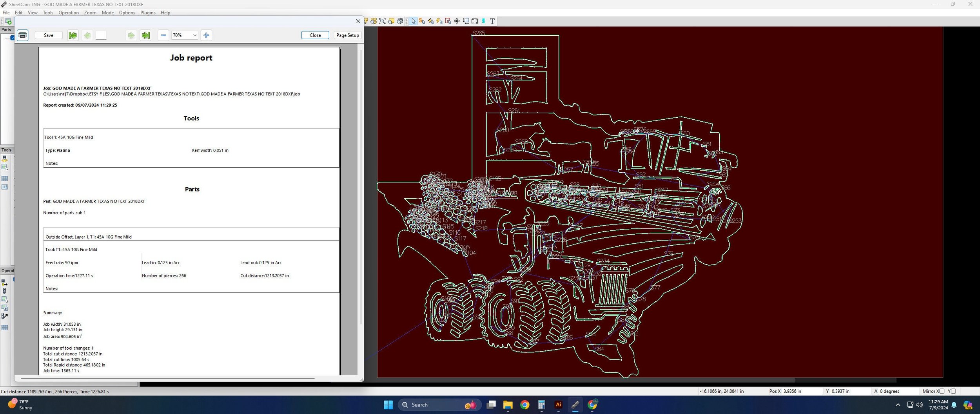Viewport: 980px width, 414px height.
Task: Click the printer icon in Job report
Action: point(23,35)
